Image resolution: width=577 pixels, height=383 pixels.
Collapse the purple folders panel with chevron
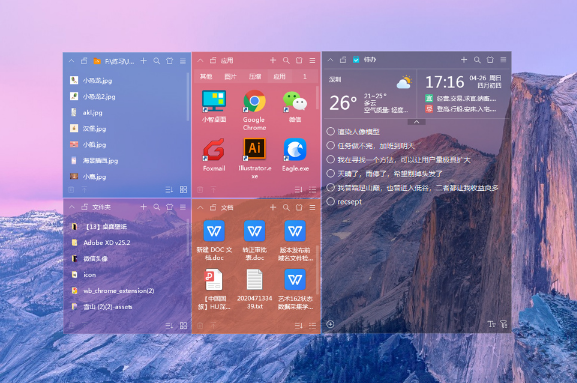pyautogui.click(x=71, y=207)
